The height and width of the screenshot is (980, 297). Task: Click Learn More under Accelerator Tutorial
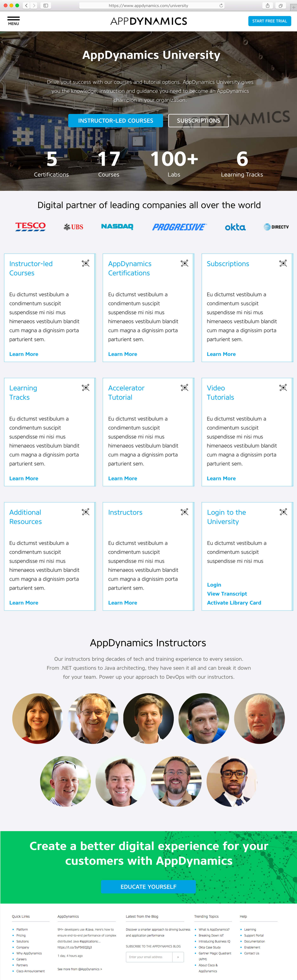coord(123,479)
